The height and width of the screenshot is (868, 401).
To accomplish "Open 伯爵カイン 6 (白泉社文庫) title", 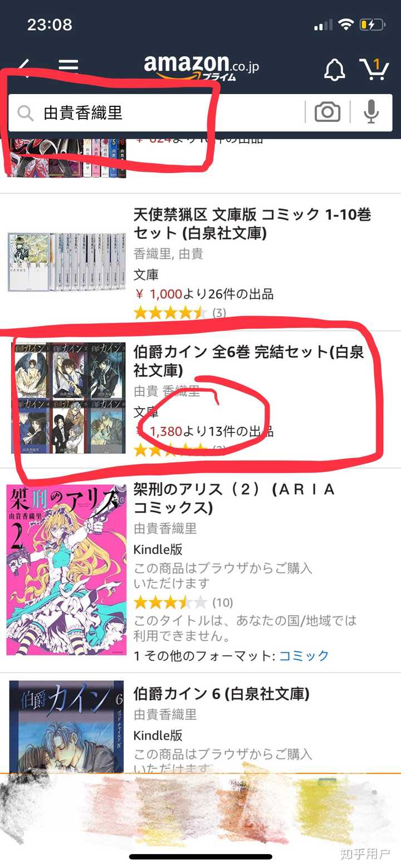I will [222, 694].
